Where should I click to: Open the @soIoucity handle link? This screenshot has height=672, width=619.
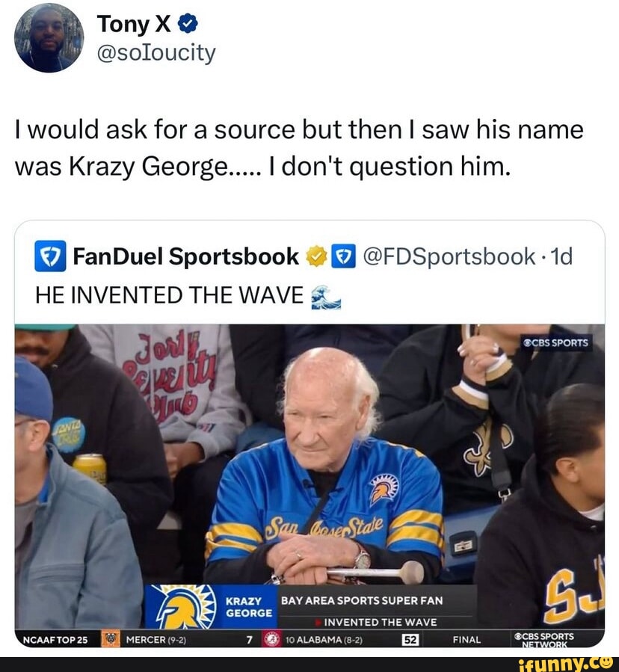pyautogui.click(x=156, y=53)
